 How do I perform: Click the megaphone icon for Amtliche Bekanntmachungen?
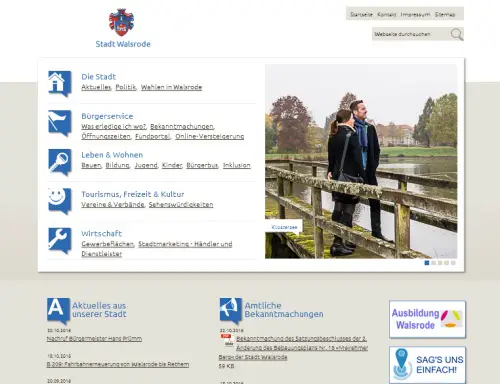[231, 311]
